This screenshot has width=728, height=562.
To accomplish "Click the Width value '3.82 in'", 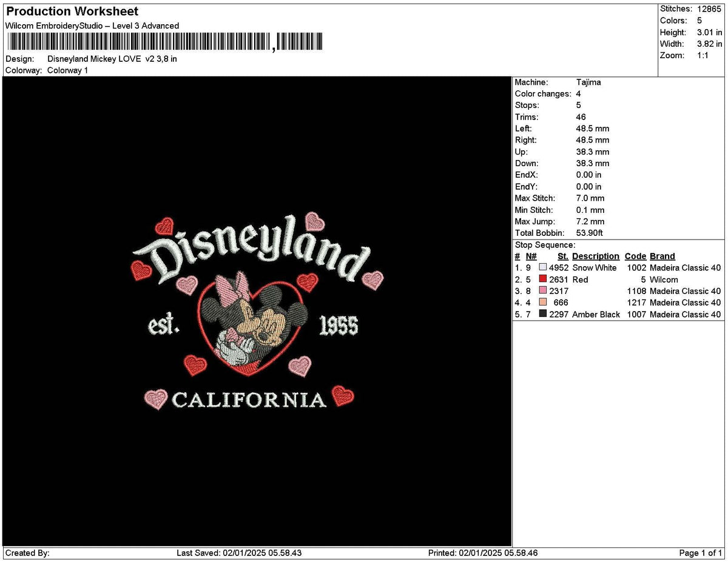I will coord(710,44).
